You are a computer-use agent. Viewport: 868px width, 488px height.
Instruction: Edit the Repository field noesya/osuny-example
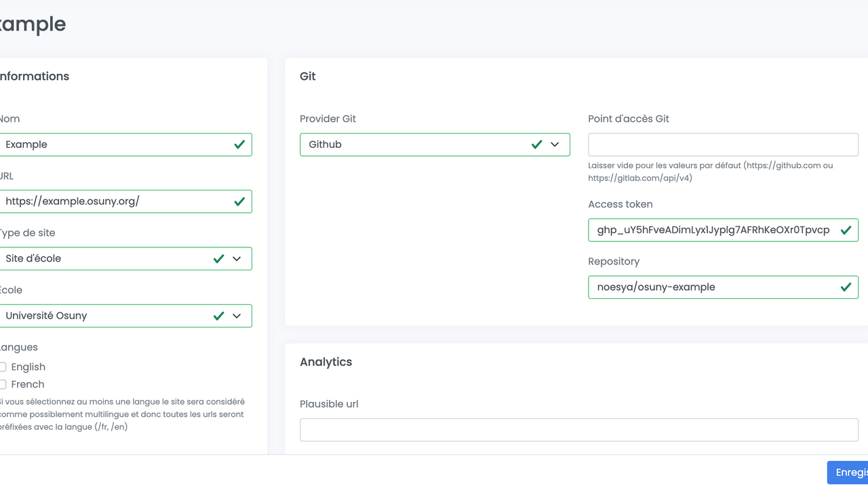[x=712, y=287]
